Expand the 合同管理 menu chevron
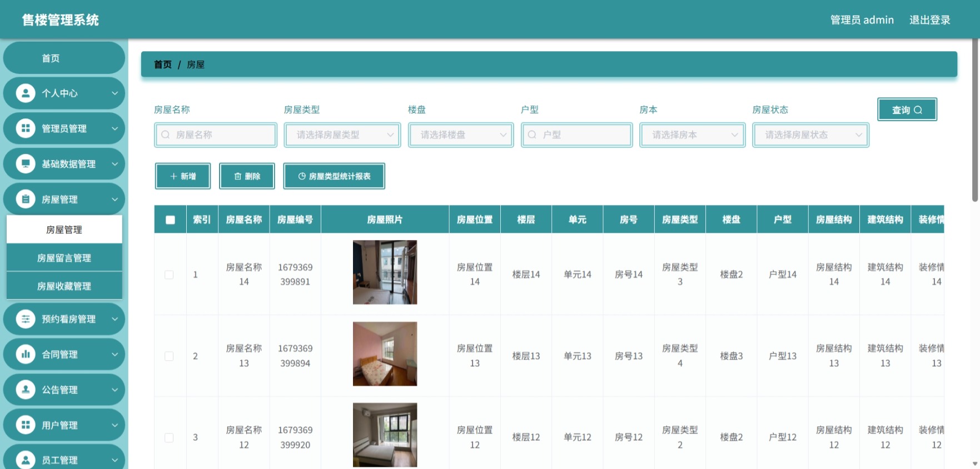980x469 pixels. point(115,354)
